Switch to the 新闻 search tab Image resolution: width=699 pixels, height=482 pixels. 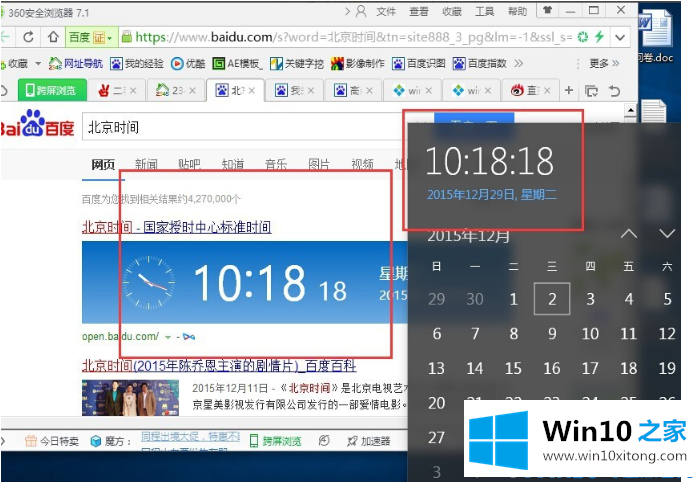(146, 164)
